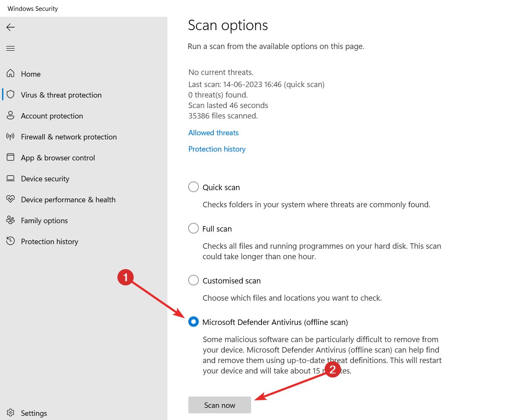Start the scan with Scan now
Screen dimensions: 521x420
pyautogui.click(x=220, y=405)
